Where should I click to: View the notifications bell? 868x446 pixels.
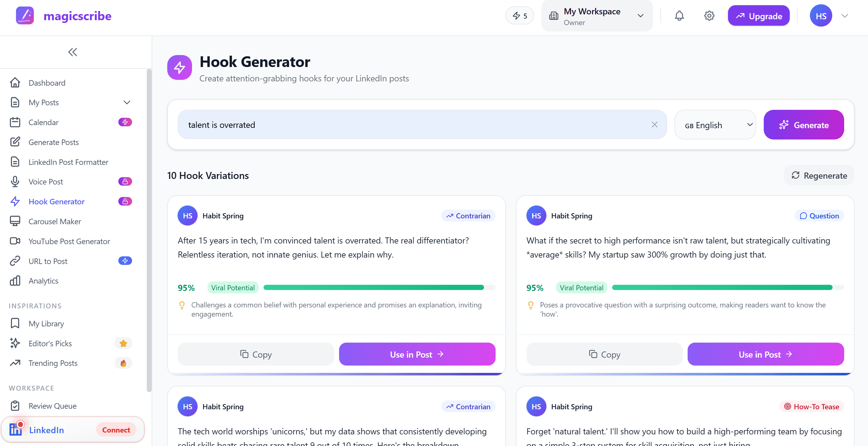coord(679,16)
